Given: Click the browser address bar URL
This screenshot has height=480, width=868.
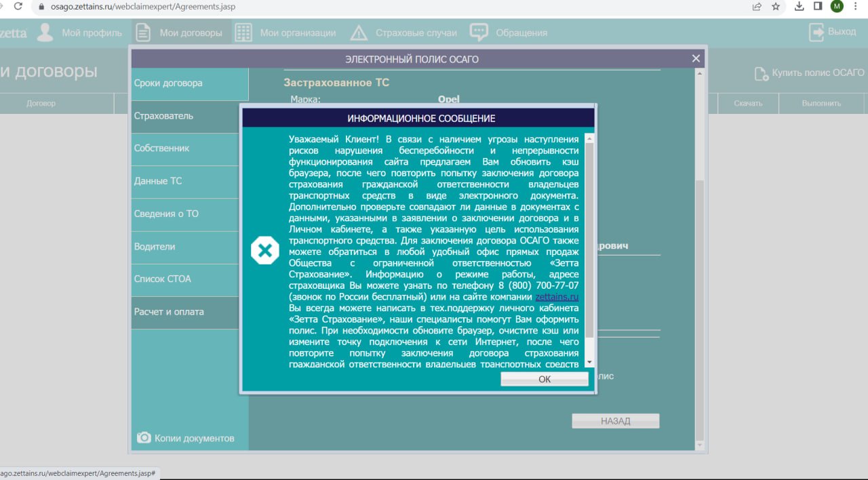Looking at the screenshot, I should [x=143, y=7].
